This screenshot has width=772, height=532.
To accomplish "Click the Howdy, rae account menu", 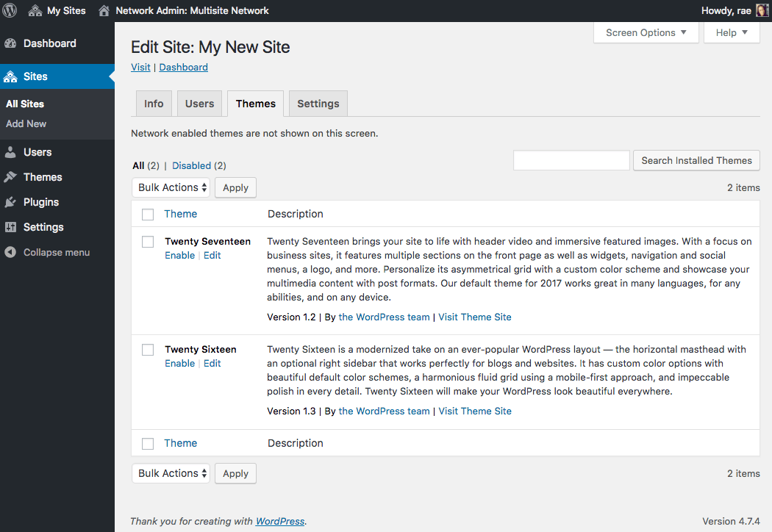I will (735, 10).
